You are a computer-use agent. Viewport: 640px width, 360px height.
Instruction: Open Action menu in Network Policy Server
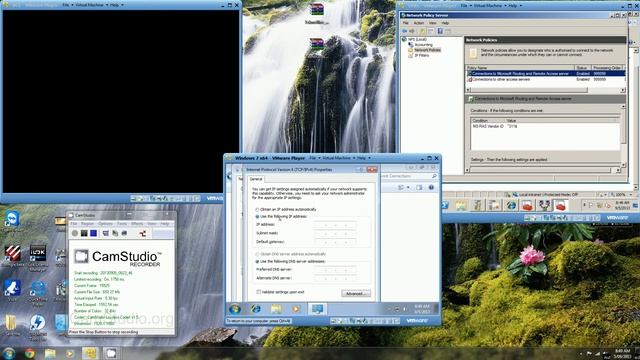(x=419, y=23)
